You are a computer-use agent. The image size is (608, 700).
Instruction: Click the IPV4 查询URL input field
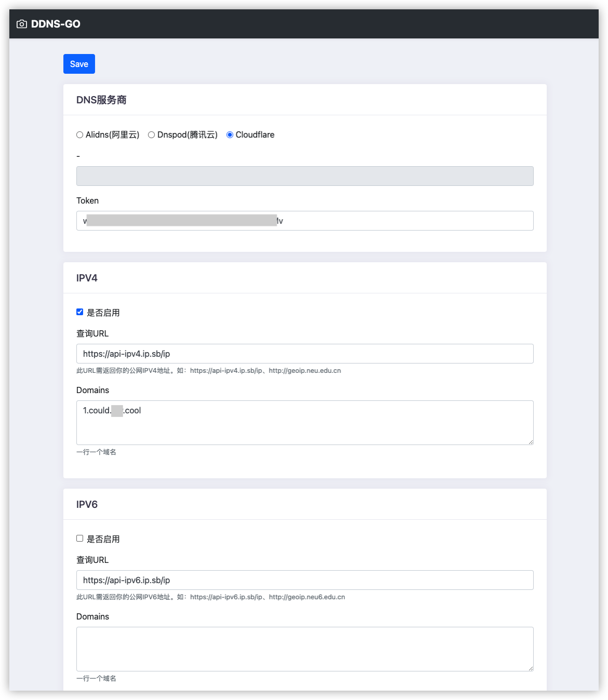(x=305, y=354)
